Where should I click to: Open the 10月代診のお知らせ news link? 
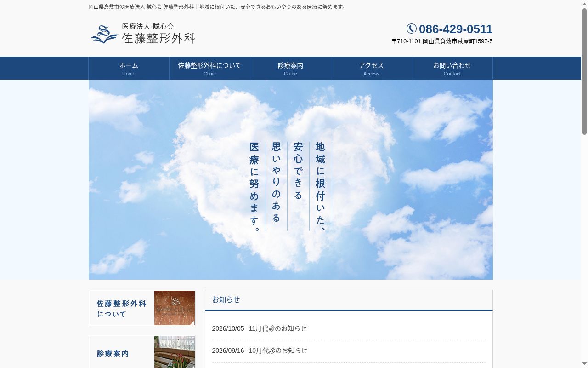click(x=277, y=351)
